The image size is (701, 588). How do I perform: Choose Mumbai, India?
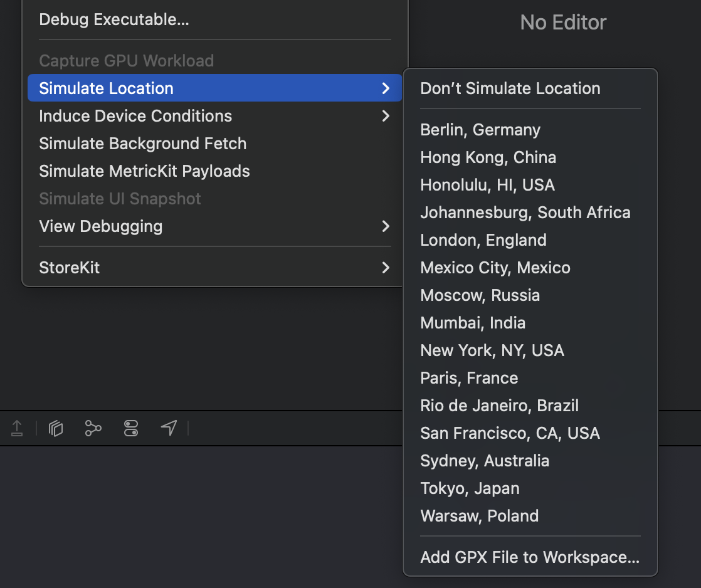[530, 323]
